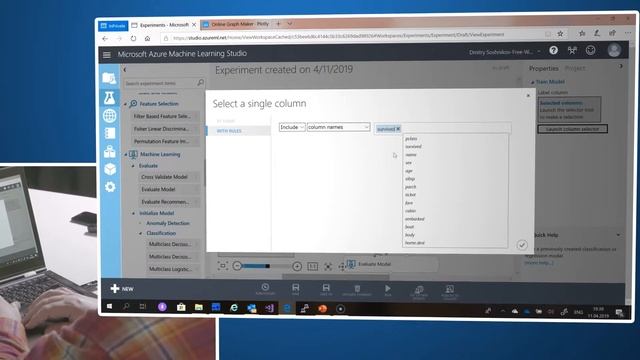The height and width of the screenshot is (360, 640).
Task: Click the browser refresh icon
Action: (x=133, y=38)
